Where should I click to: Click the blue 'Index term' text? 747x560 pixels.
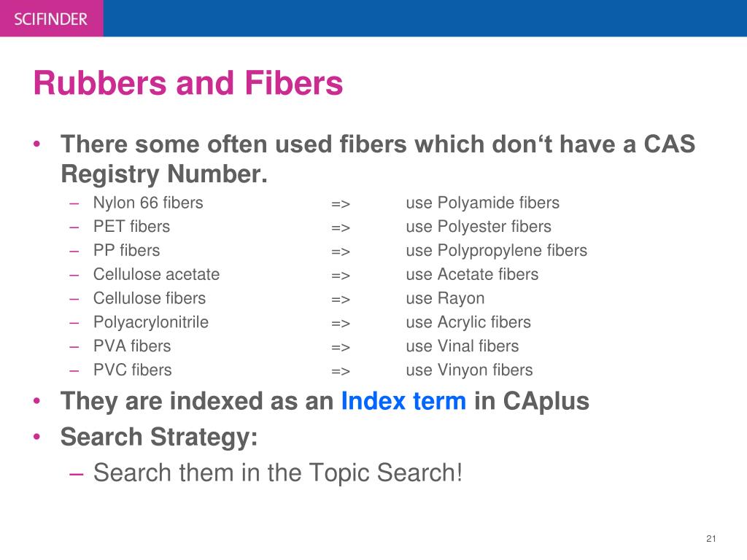pos(403,400)
